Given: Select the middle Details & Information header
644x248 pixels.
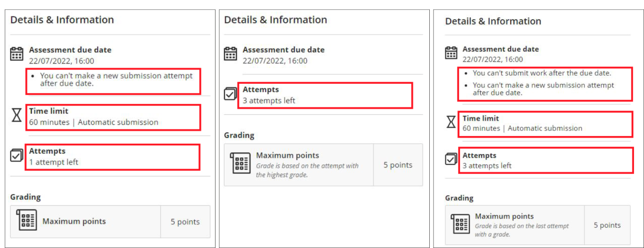Looking at the screenshot, I should tap(275, 19).
